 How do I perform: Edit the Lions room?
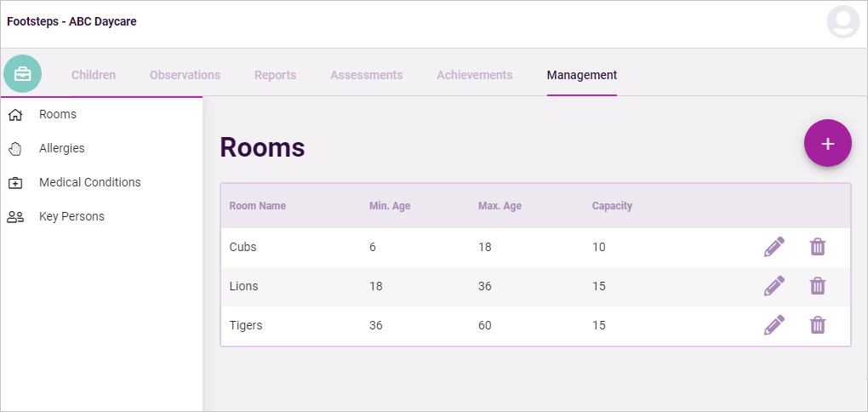774,286
